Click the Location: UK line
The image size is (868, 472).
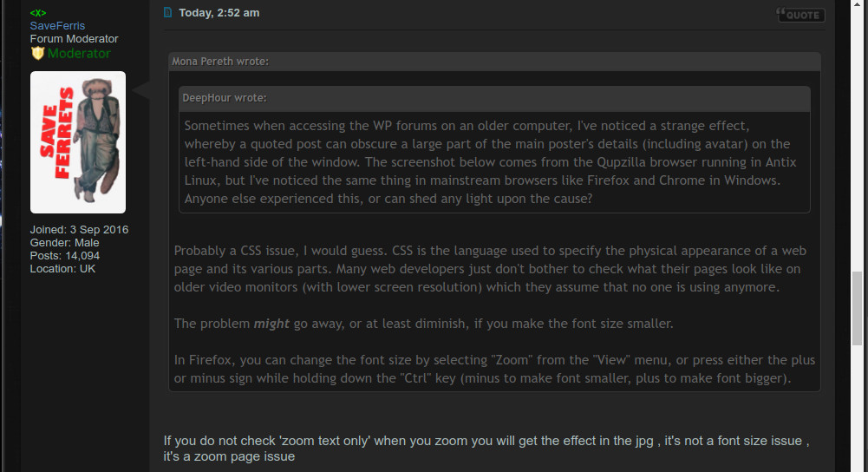pos(62,269)
